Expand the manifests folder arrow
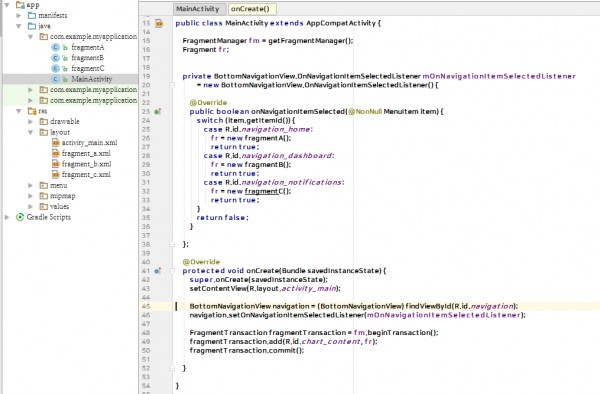The height and width of the screenshot is (394, 600). pos(19,15)
